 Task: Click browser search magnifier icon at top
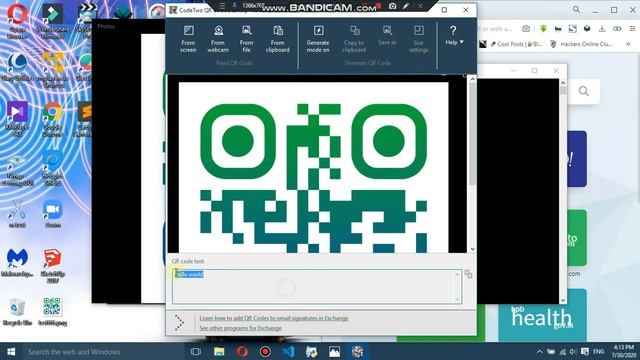[x=576, y=9]
